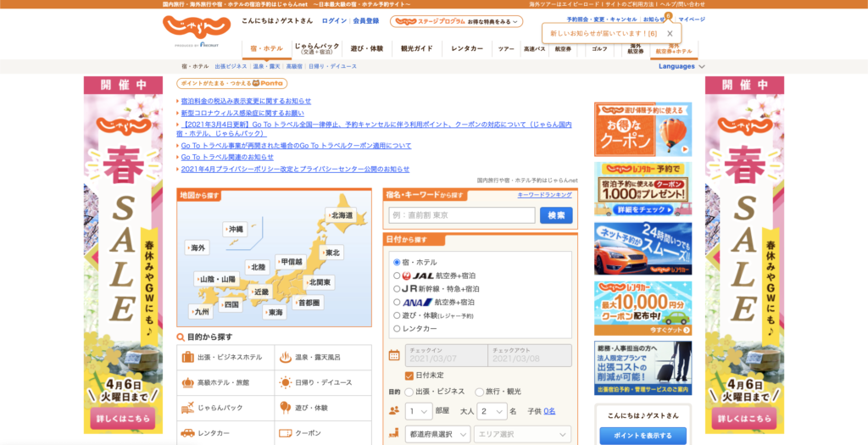Open the ゴルフ tab
Image resolution: width=868 pixels, height=445 pixels.
pos(599,48)
